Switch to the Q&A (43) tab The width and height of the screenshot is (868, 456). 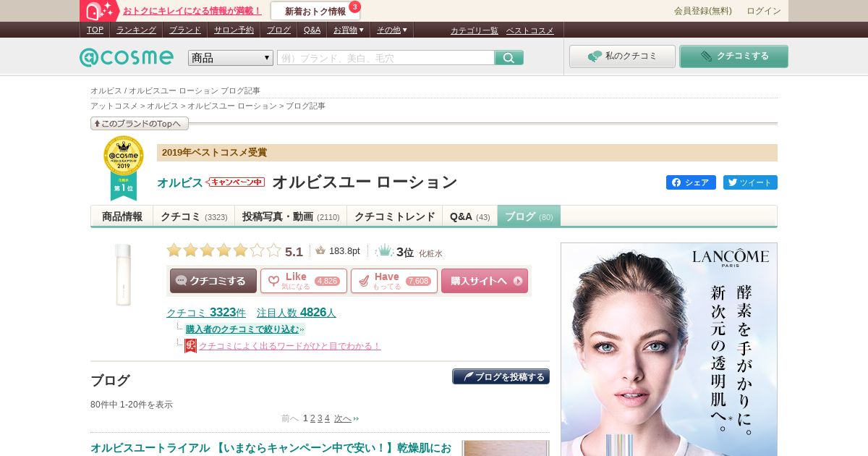(469, 216)
